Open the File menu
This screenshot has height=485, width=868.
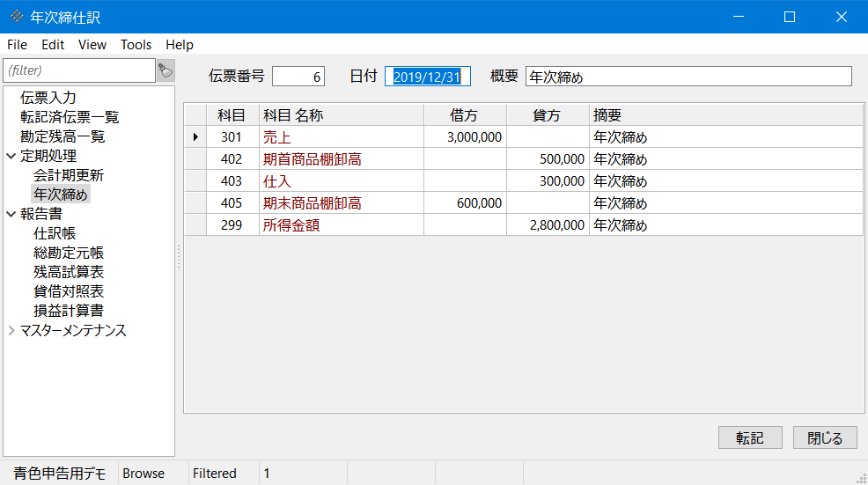[x=17, y=45]
